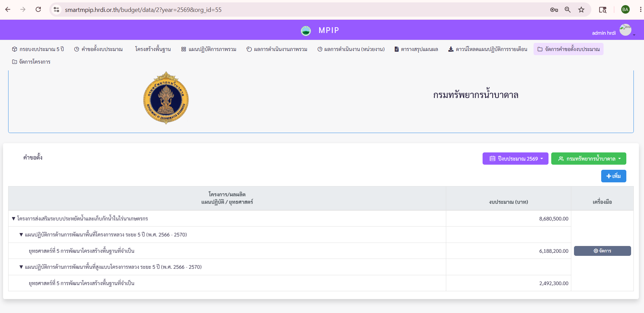644x313 pixels.
Task: Go to ตารางสรุปแผนผล menu item
Action: (416, 49)
